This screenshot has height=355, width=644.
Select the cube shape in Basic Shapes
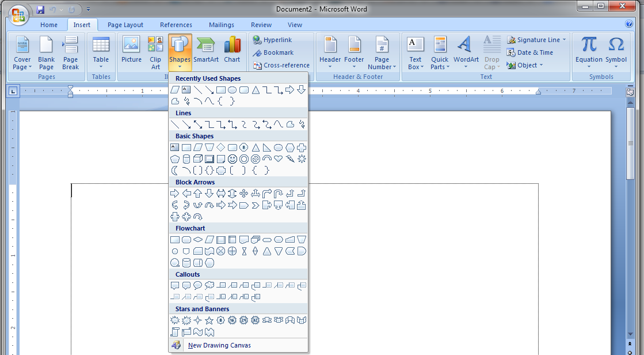[x=198, y=159]
